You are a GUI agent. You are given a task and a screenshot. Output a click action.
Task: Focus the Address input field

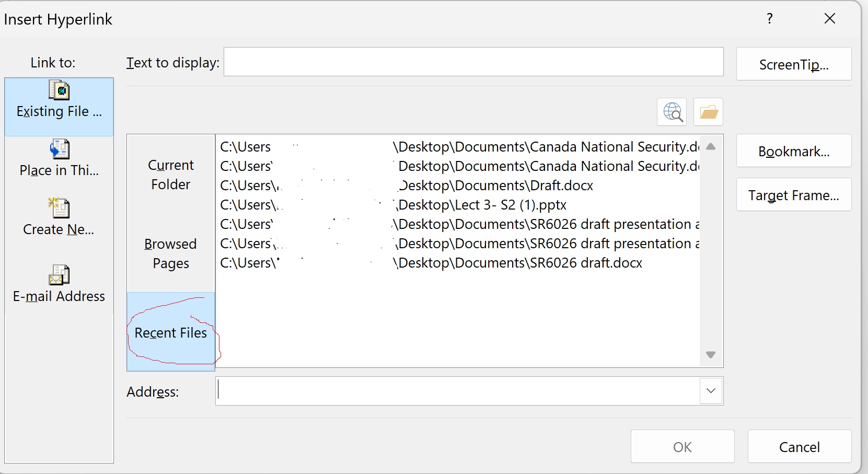coord(458,391)
